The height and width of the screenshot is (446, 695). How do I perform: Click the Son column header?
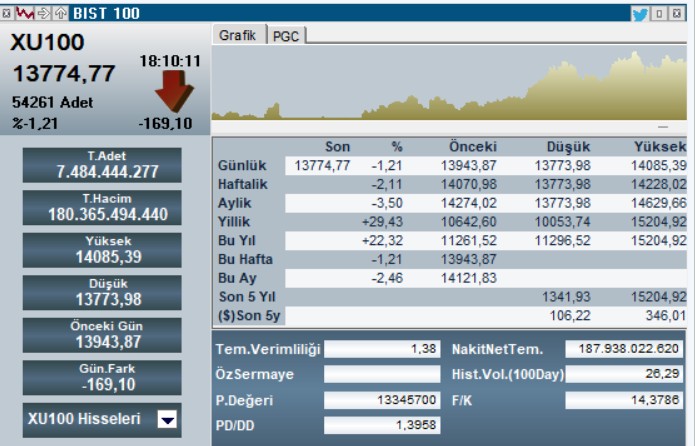pos(338,147)
